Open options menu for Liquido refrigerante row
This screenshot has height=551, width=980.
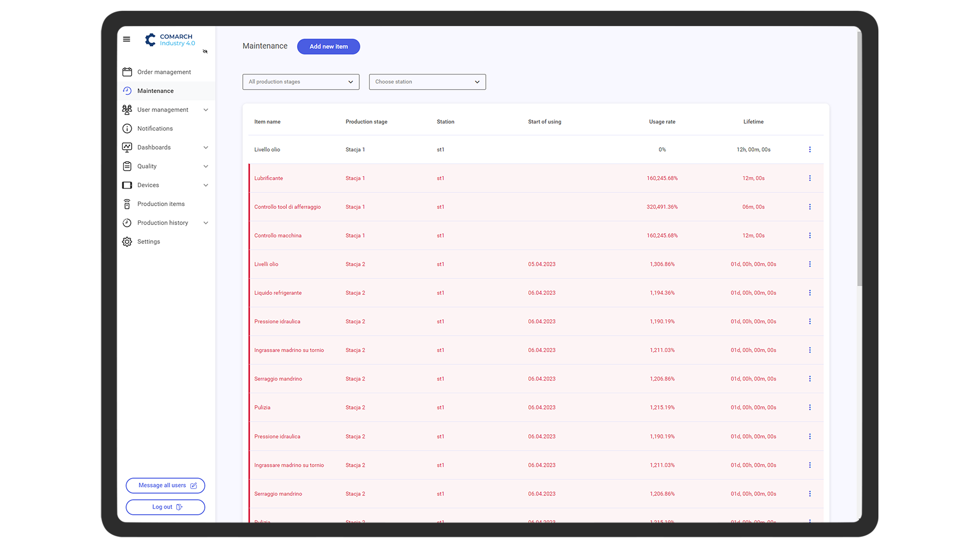coord(810,293)
